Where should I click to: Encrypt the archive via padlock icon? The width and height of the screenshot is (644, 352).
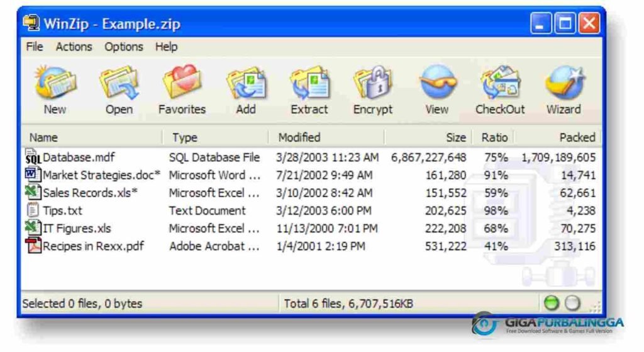pyautogui.click(x=373, y=82)
